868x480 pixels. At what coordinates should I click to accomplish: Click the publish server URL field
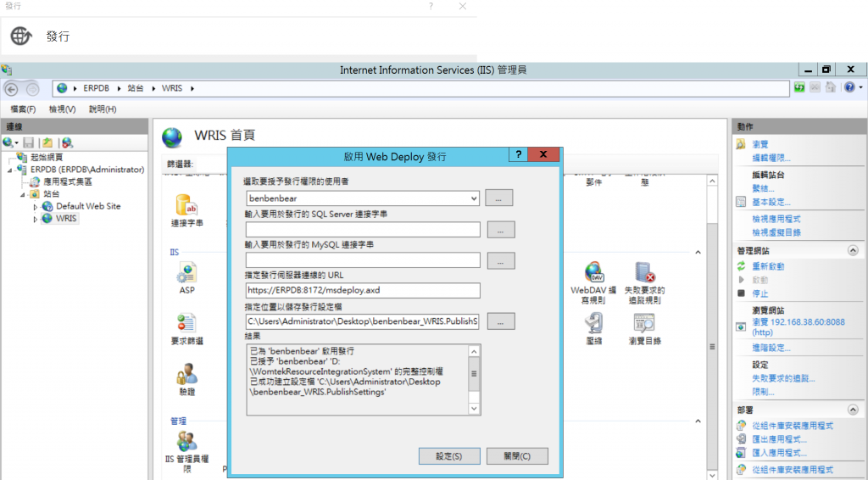coord(363,290)
